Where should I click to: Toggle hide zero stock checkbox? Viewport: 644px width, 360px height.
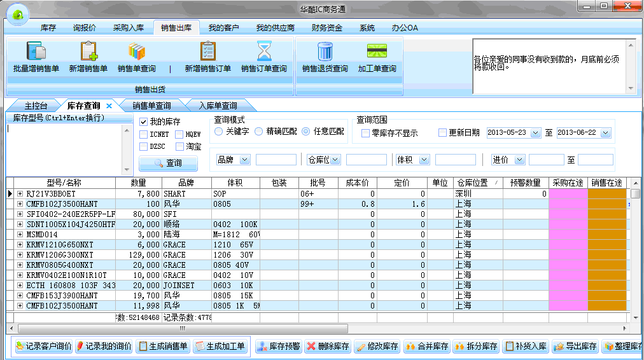pos(365,133)
